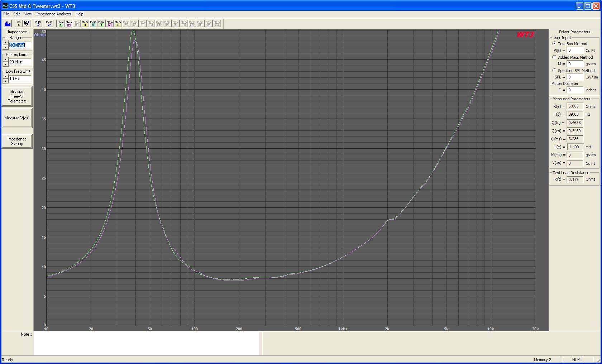Screen dimensions: 602x364
Task: Click the Mem 18 toolbar icon
Action: pos(200,24)
